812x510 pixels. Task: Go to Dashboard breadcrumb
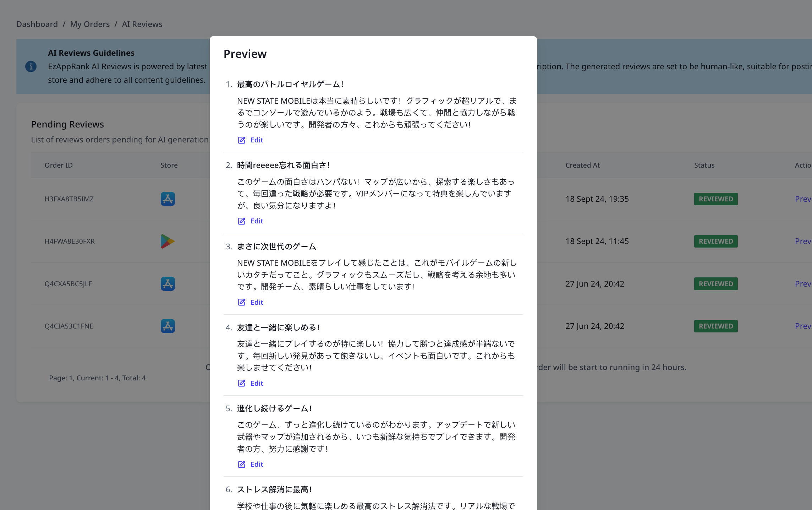point(37,24)
